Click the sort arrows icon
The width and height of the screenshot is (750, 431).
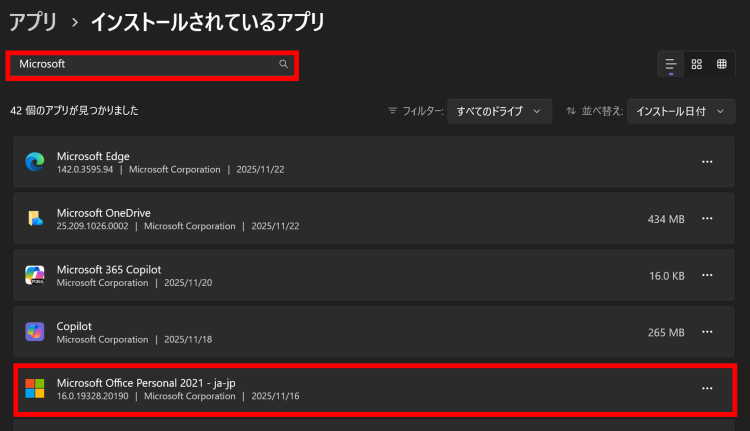(x=571, y=111)
